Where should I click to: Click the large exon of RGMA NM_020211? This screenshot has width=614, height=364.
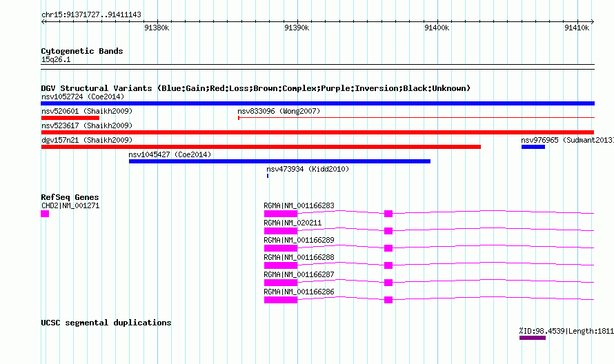pos(281,231)
